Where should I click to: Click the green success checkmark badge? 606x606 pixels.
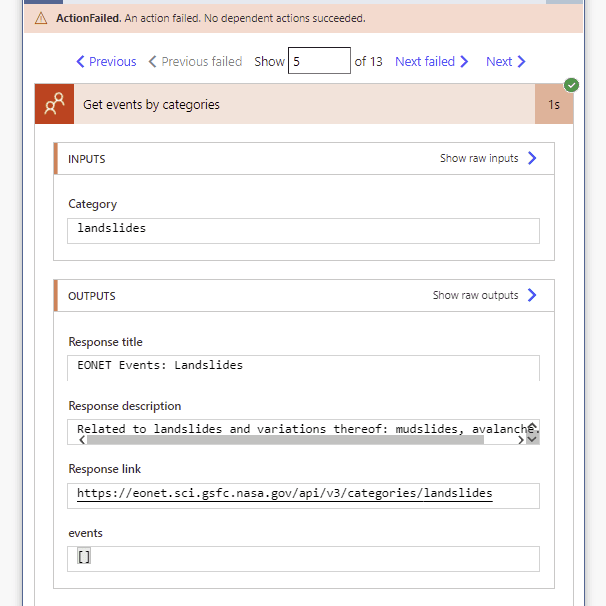pyautogui.click(x=571, y=85)
